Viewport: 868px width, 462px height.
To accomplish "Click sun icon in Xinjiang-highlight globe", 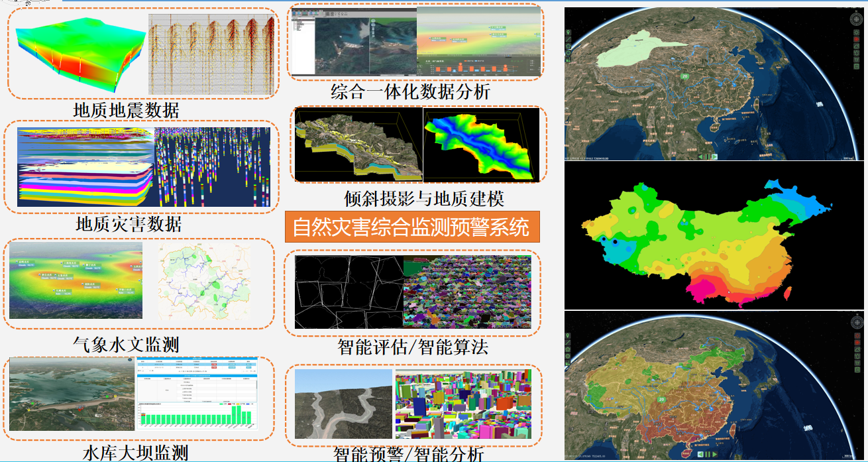I will (x=856, y=32).
